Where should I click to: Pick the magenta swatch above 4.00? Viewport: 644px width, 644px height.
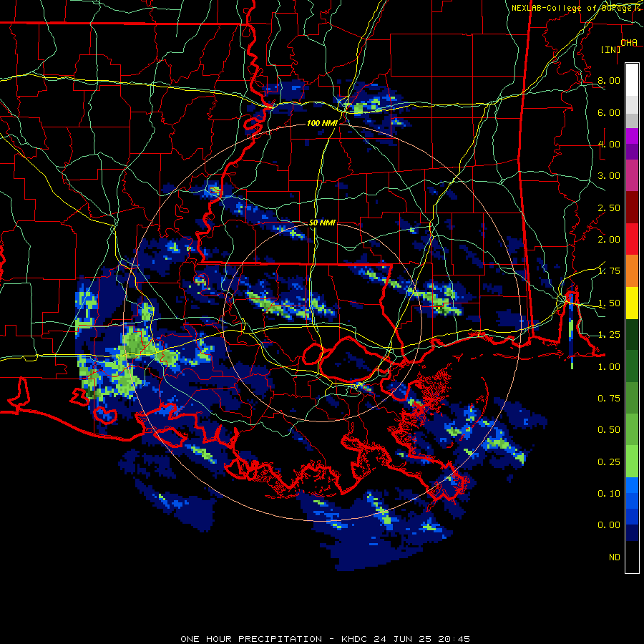[632, 136]
